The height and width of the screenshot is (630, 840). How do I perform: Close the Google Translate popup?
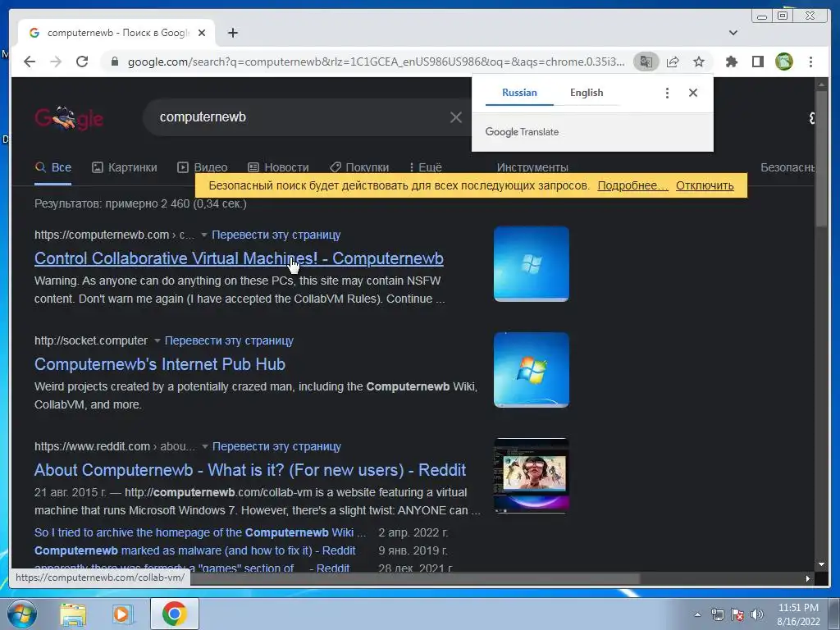click(x=693, y=93)
